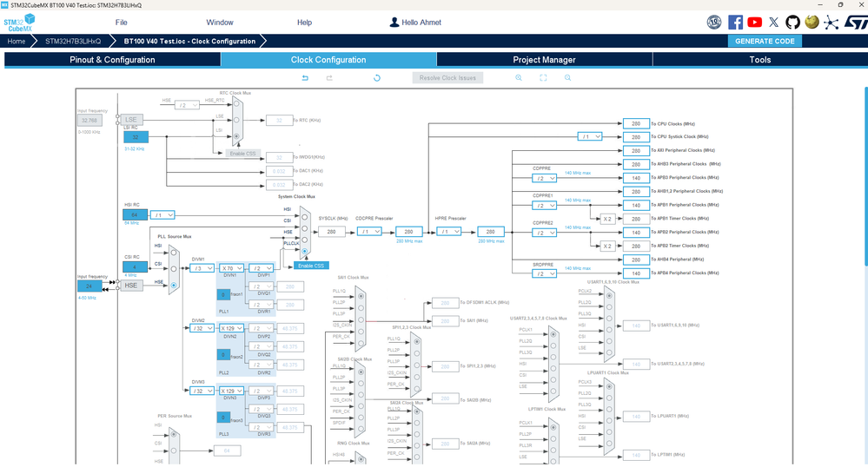The height and width of the screenshot is (467, 868).
Task: Open the X (Twitter) icon
Action: tap(773, 22)
